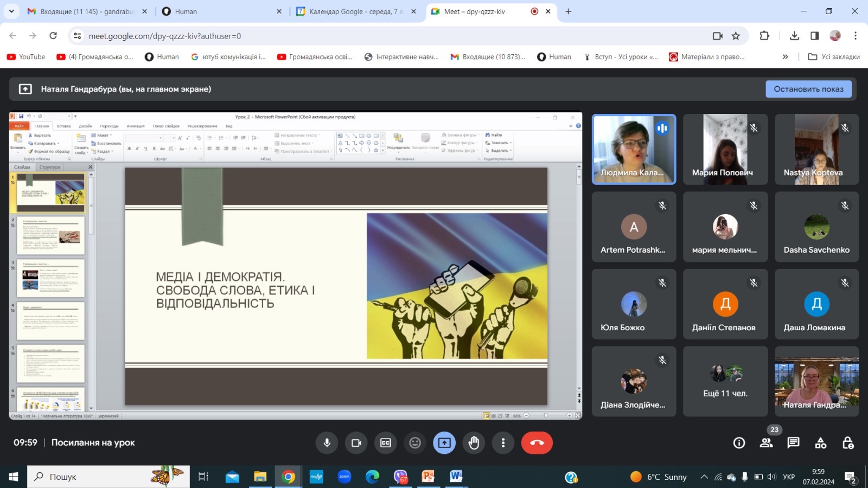The height and width of the screenshot is (488, 868).
Task: Open the font size combo box
Action: (x=169, y=138)
